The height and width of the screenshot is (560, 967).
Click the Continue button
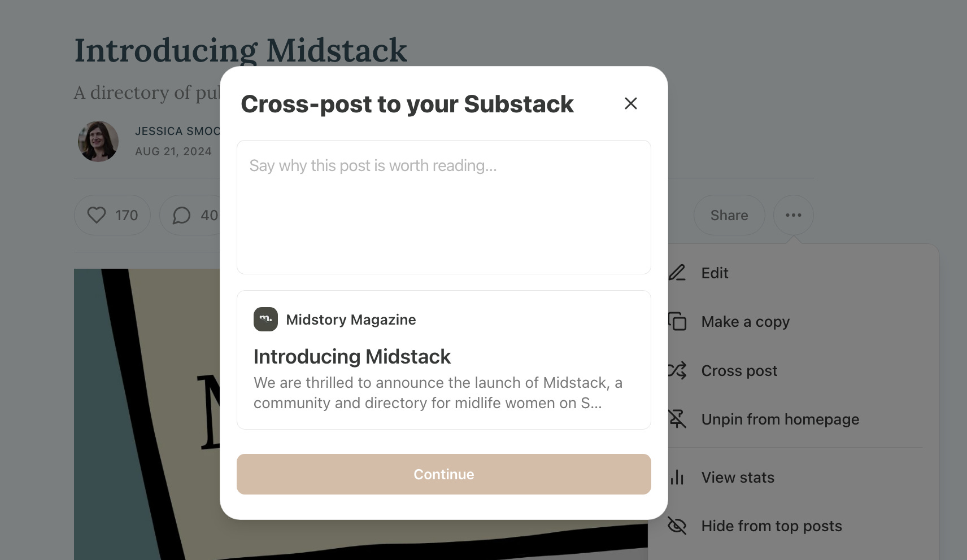pyautogui.click(x=443, y=474)
